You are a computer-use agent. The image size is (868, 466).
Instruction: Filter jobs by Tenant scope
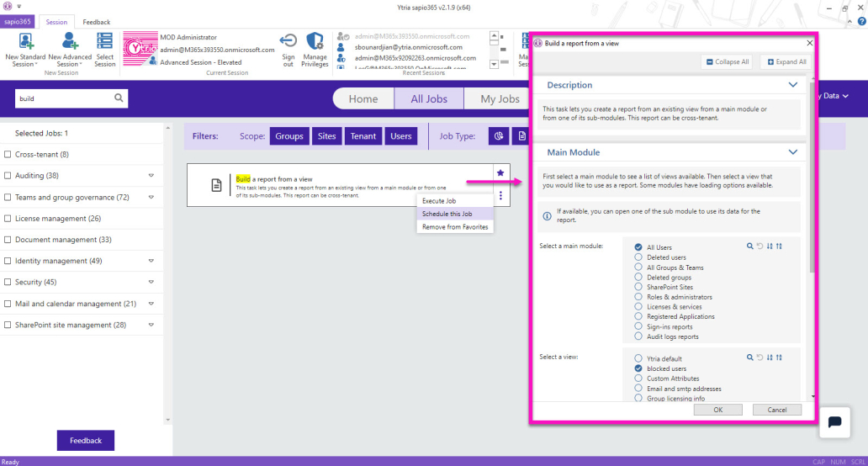tap(363, 136)
